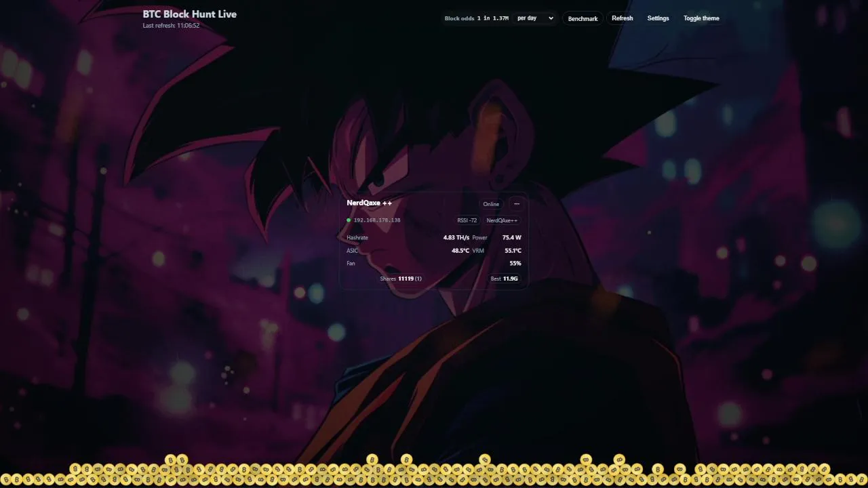Click the Benchmark button
868x488 pixels.
[583, 18]
